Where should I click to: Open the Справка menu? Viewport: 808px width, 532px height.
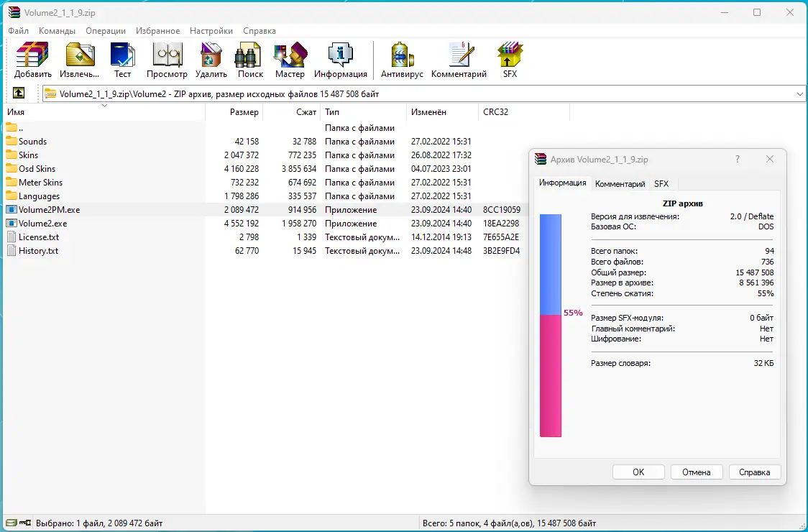point(260,31)
